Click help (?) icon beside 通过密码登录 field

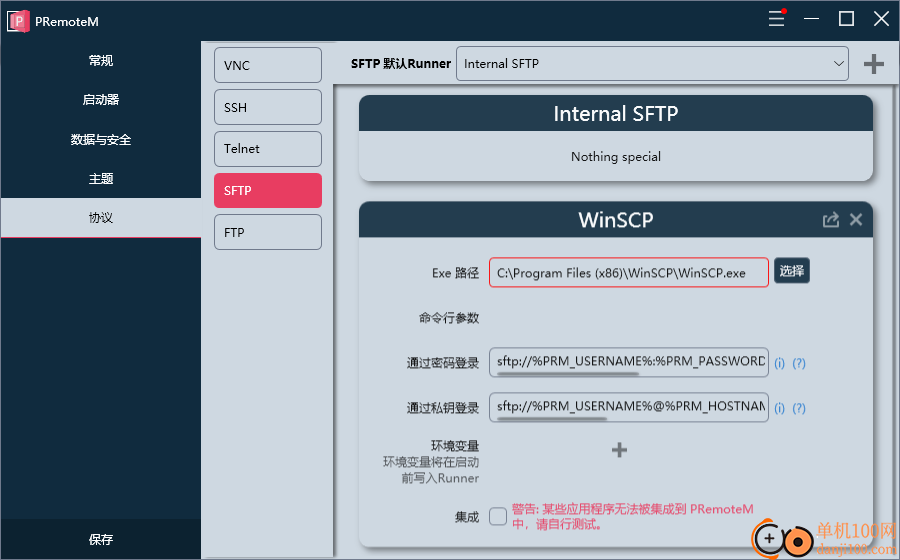click(x=799, y=363)
